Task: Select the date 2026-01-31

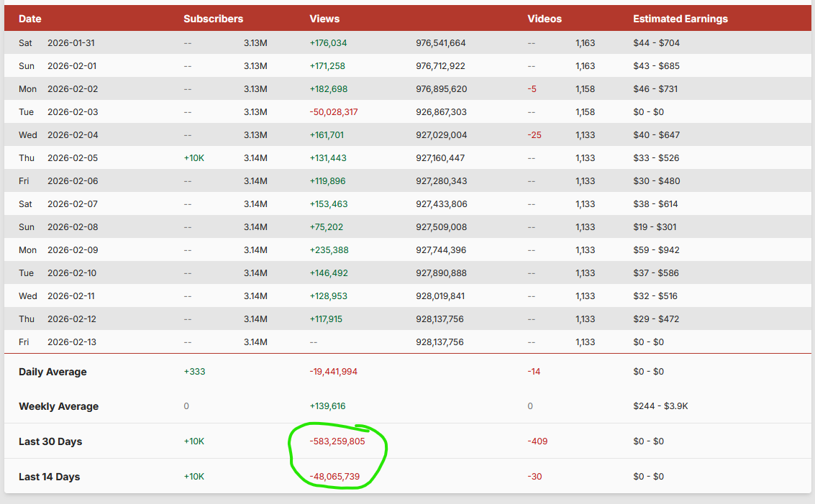Action: point(71,43)
